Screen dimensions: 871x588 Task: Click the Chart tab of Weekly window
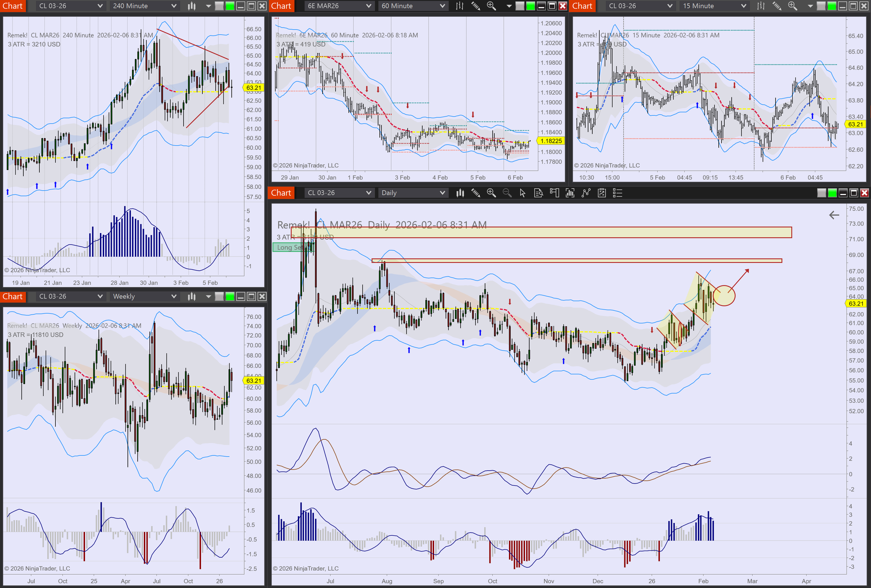[x=13, y=296]
